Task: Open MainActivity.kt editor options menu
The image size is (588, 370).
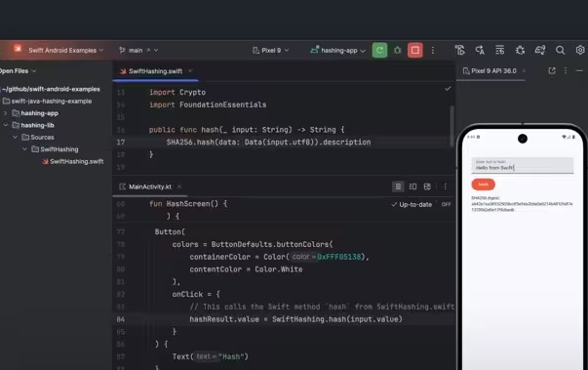Action: (x=445, y=186)
